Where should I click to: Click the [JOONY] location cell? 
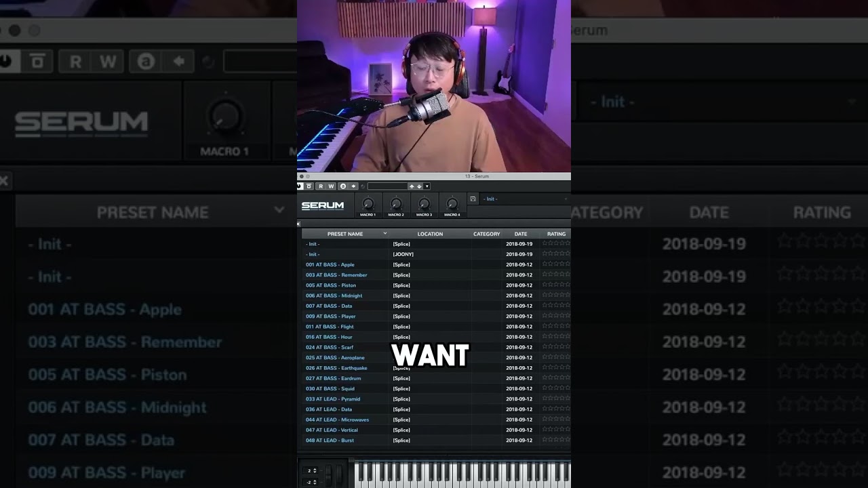[x=403, y=254]
